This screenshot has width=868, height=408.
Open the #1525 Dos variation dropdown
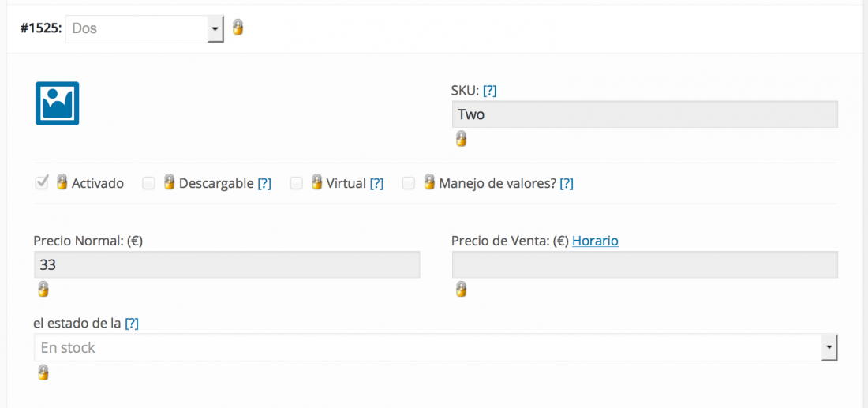point(144,28)
